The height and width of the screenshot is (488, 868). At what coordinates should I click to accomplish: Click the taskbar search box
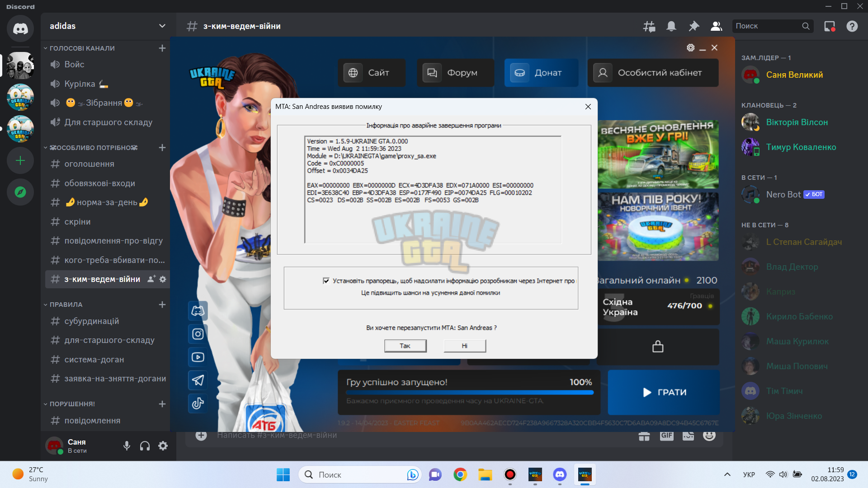[360, 474]
